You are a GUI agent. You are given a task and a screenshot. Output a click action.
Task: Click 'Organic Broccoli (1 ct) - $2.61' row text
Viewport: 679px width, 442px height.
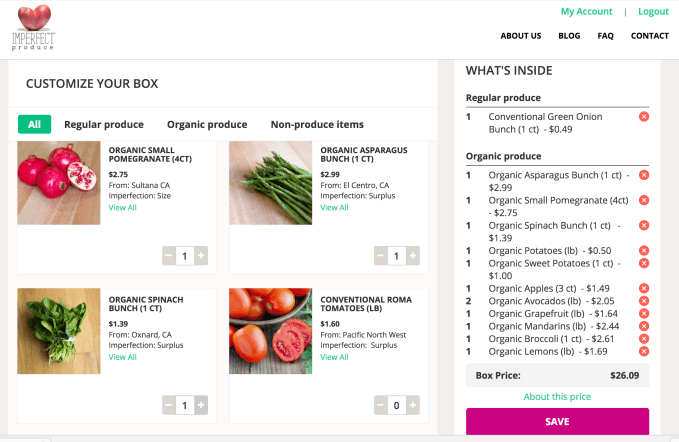click(x=551, y=339)
